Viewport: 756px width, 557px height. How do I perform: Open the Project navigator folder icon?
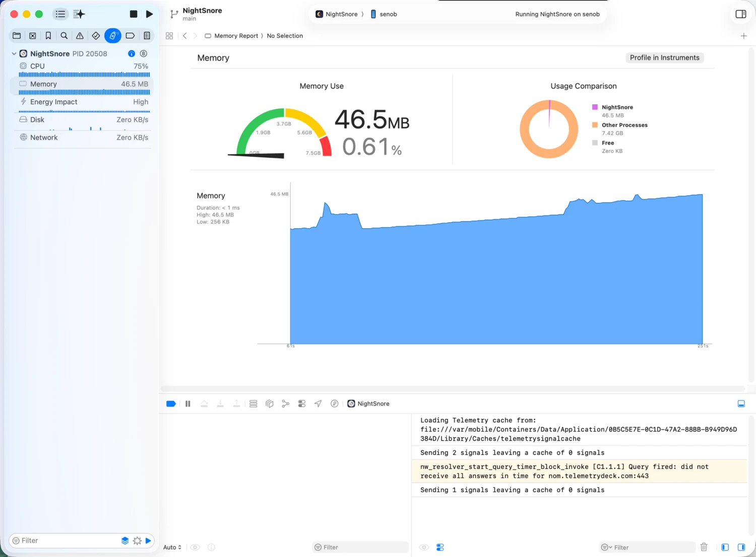tap(17, 36)
